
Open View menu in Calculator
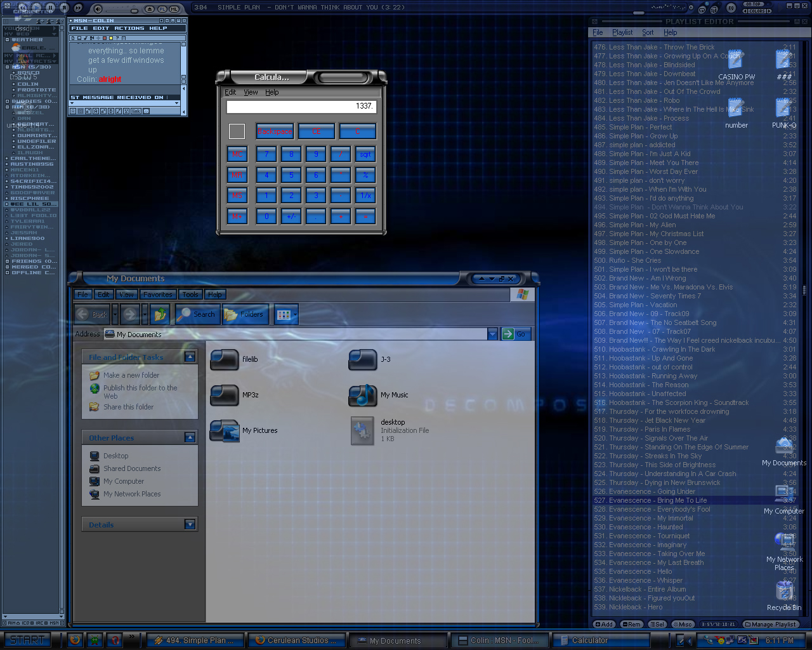coord(251,92)
